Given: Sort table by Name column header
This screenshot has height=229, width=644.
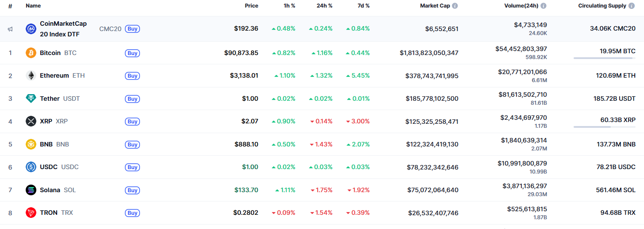Looking at the screenshot, I should coord(33,6).
